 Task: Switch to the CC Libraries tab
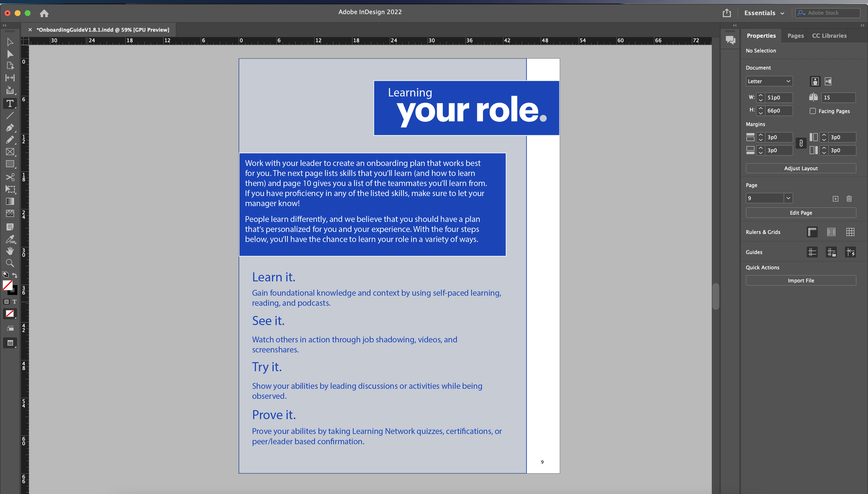click(x=829, y=36)
